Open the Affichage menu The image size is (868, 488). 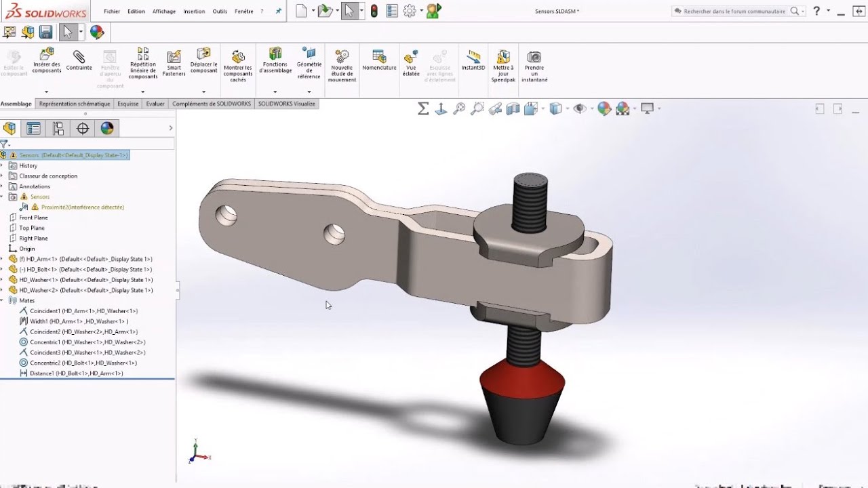click(x=164, y=12)
